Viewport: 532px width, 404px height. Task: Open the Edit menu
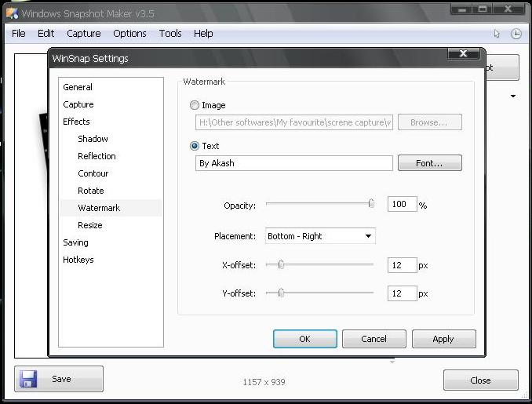[x=46, y=34]
